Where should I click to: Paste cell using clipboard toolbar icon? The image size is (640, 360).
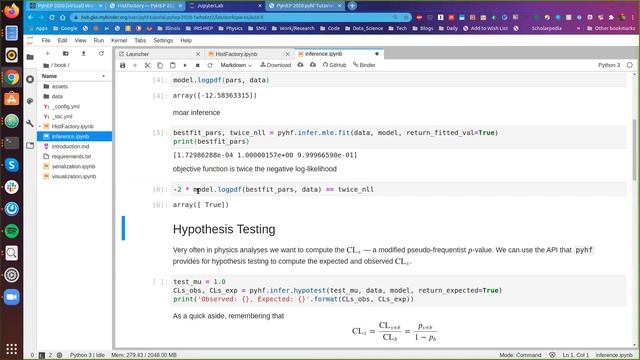click(x=173, y=65)
